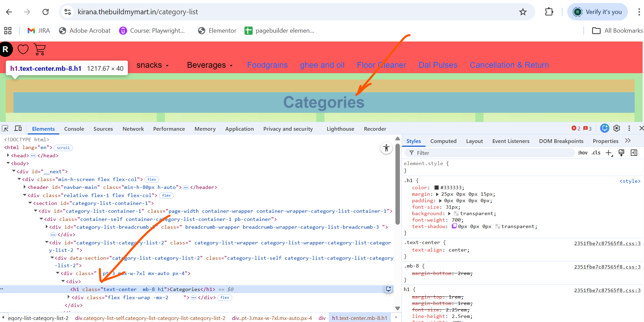Viewport: 644px width, 322px height.
Task: Open pagebuilder elements bookmark
Action: [279, 31]
